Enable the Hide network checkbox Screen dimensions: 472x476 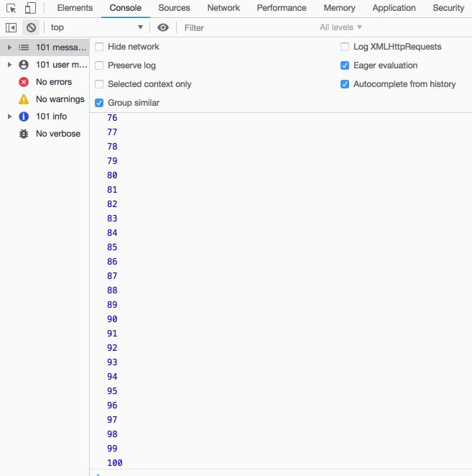pyautogui.click(x=100, y=47)
